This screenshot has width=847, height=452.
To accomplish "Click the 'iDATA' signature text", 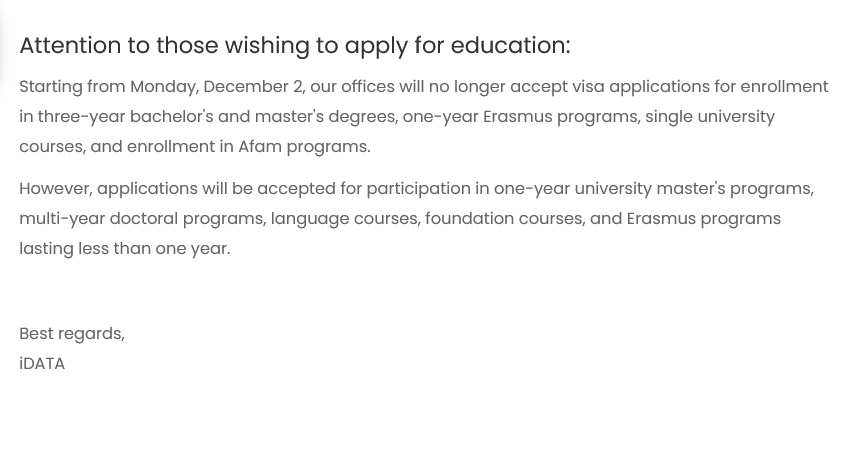I will coord(42,363).
